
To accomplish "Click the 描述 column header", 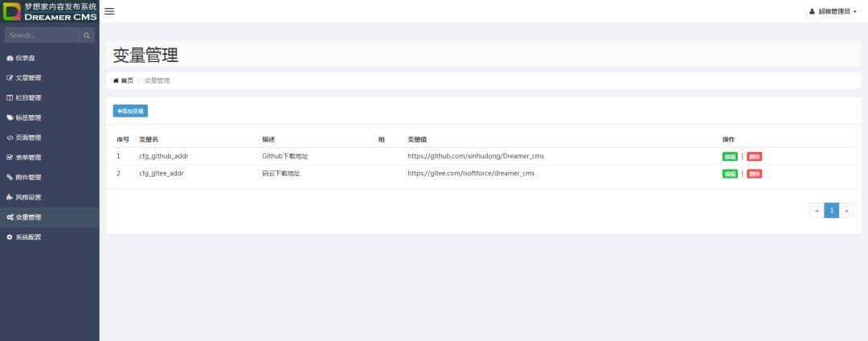I will click(268, 139).
